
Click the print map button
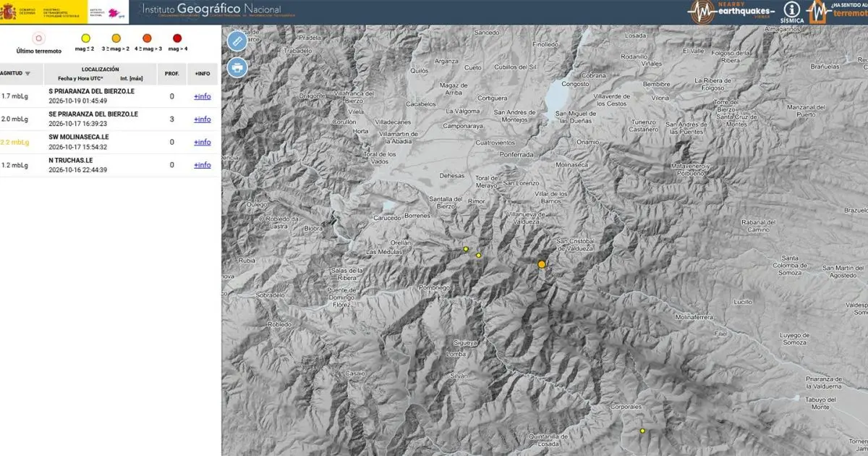pyautogui.click(x=237, y=68)
